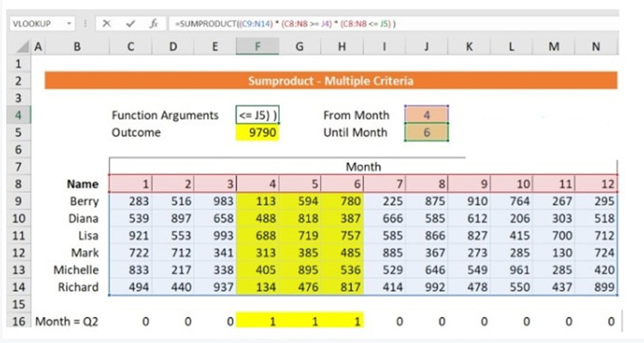This screenshot has width=644, height=343.
Task: Select month header cell 7
Action: tap(385, 184)
